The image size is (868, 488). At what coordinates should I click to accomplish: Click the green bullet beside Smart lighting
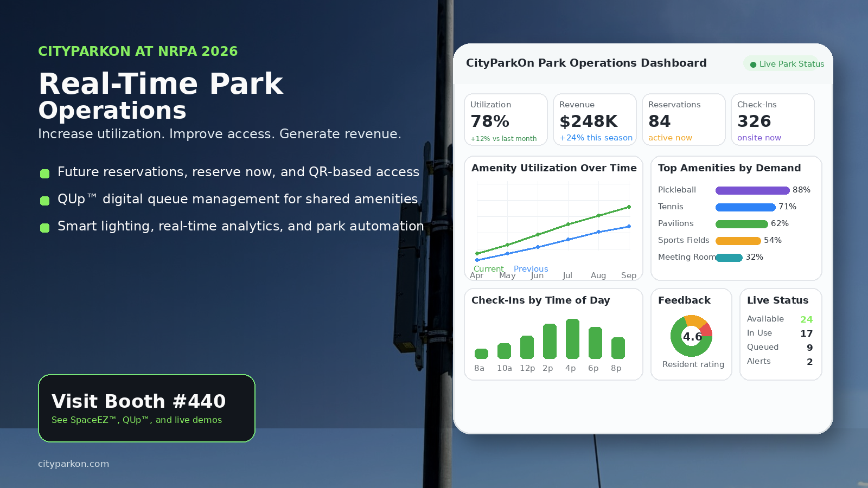click(x=45, y=228)
